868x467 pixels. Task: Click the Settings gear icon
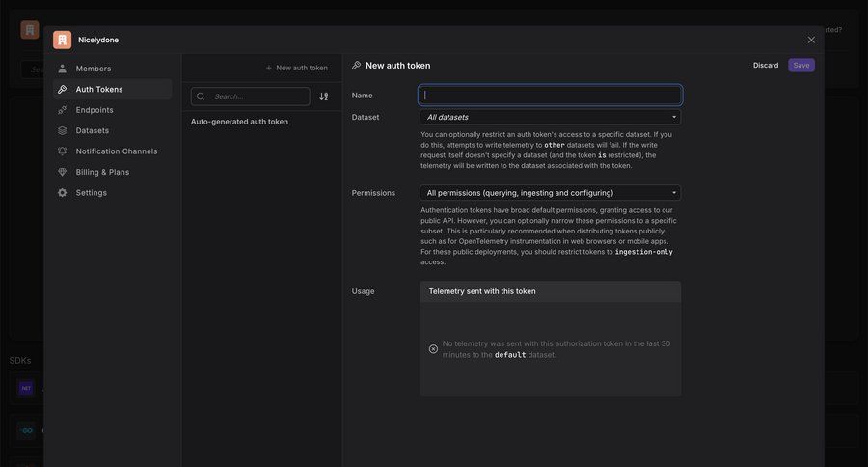63,192
